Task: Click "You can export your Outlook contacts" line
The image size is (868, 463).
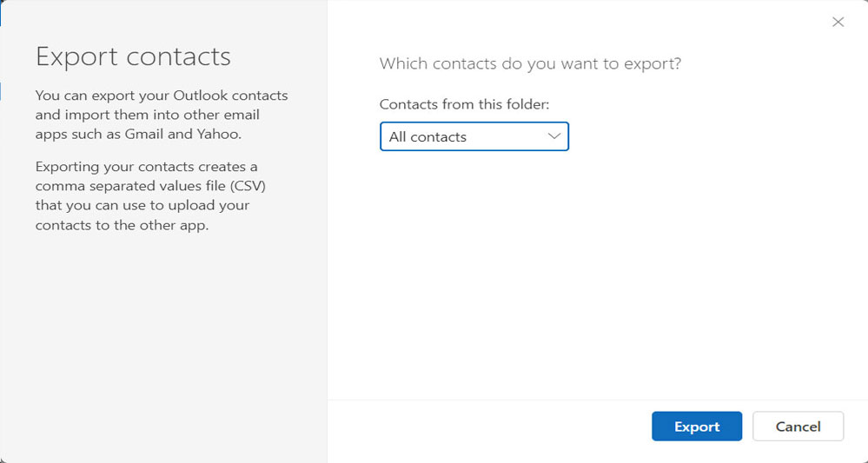Action: tap(162, 96)
